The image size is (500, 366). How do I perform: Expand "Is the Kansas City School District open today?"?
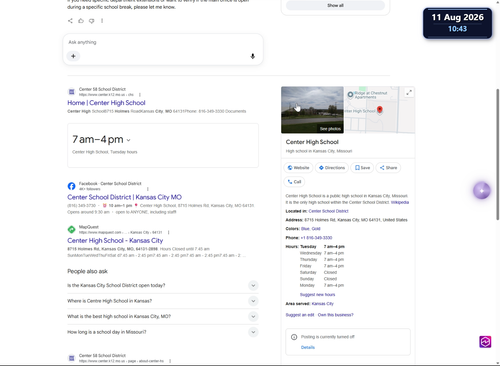163,285
